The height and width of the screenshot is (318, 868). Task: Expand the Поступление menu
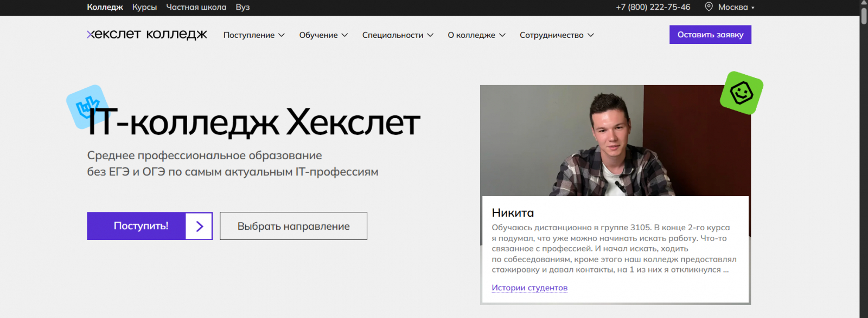[254, 35]
